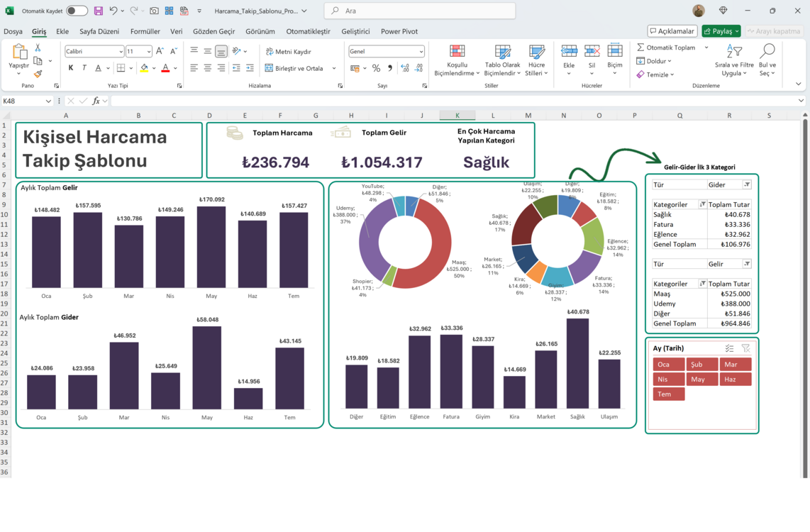Open the Tür Gider filter dropdown
Image resolution: width=810 pixels, height=532 pixels.
(x=747, y=184)
